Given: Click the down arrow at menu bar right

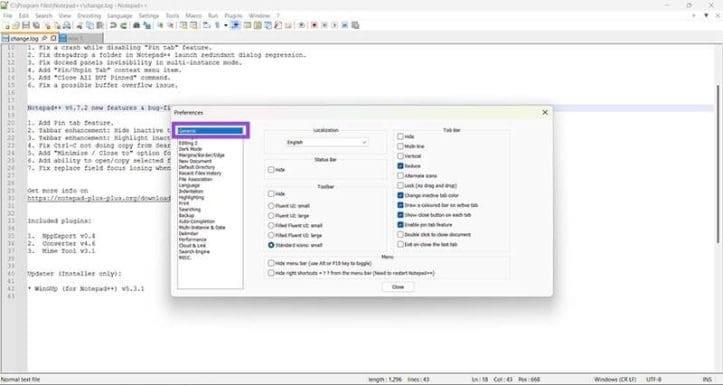Looking at the screenshot, I should click(706, 15).
